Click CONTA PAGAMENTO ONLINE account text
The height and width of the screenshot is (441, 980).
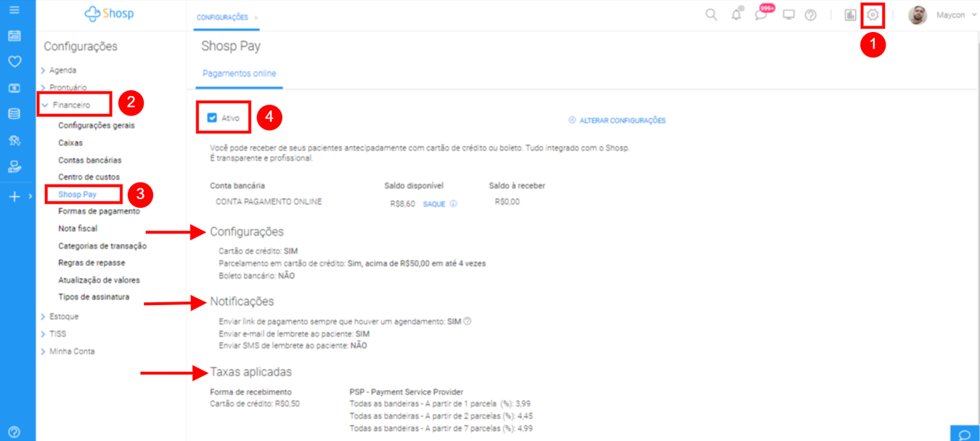(269, 202)
